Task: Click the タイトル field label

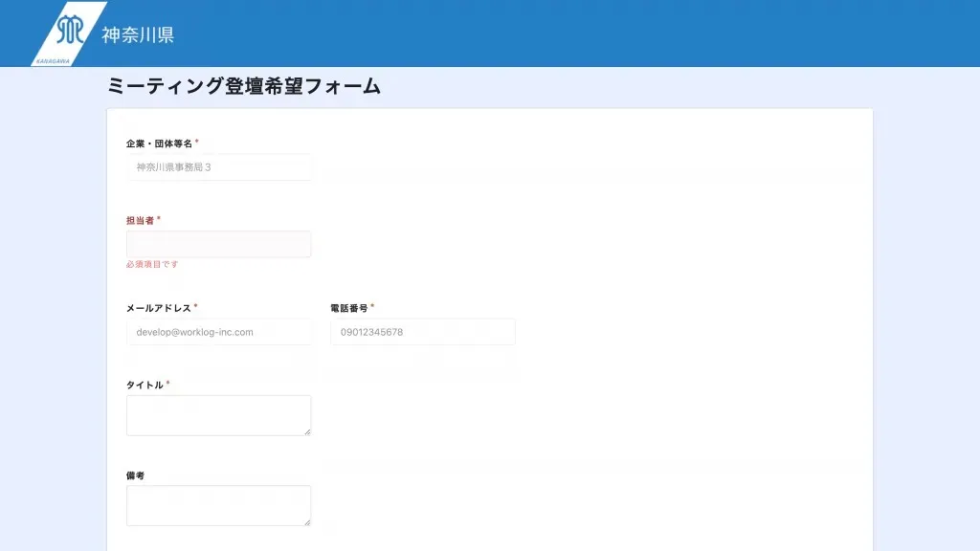Action: point(145,385)
